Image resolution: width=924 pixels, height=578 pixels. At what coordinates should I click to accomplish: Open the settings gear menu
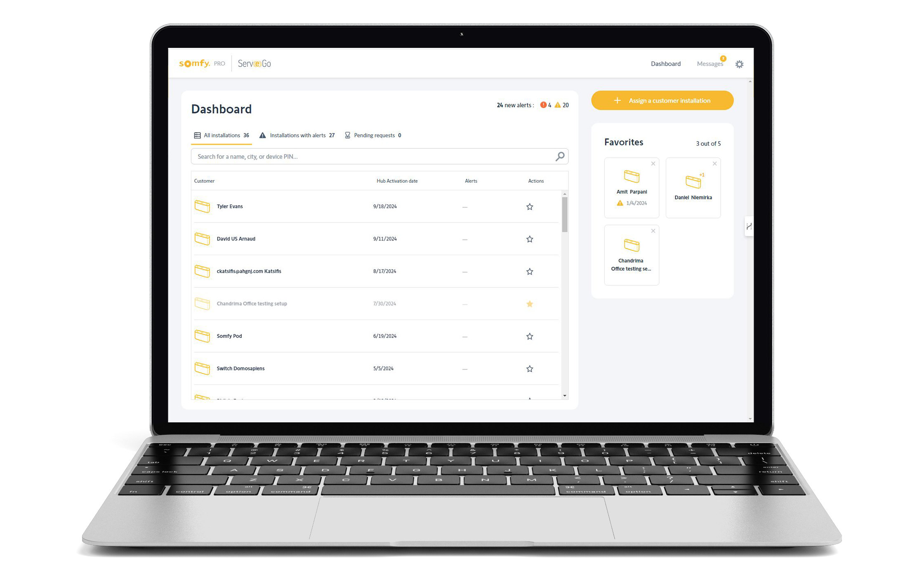tap(740, 64)
